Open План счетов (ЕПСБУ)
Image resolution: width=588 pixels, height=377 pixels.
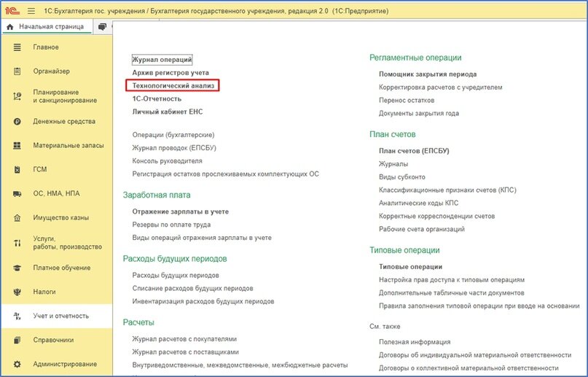click(414, 151)
